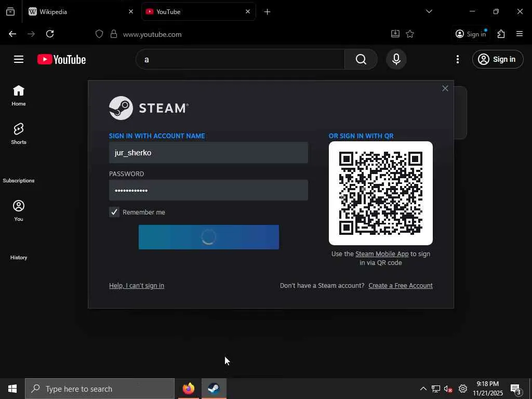The width and height of the screenshot is (532, 399).
Task: Click the tracking protection shield icon
Action: click(99, 34)
